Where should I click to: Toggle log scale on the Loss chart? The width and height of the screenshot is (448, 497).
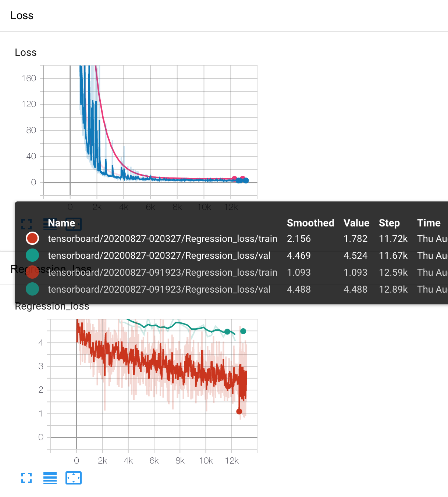50,224
